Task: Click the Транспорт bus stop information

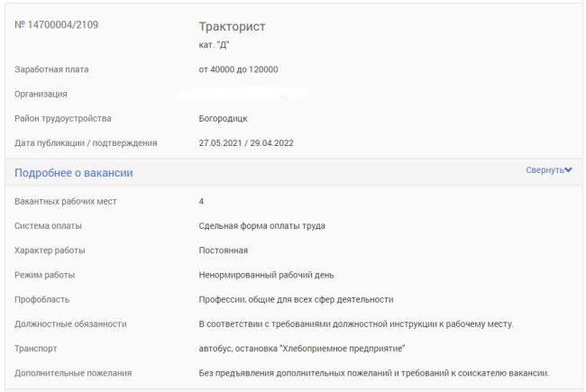Action: (x=302, y=349)
